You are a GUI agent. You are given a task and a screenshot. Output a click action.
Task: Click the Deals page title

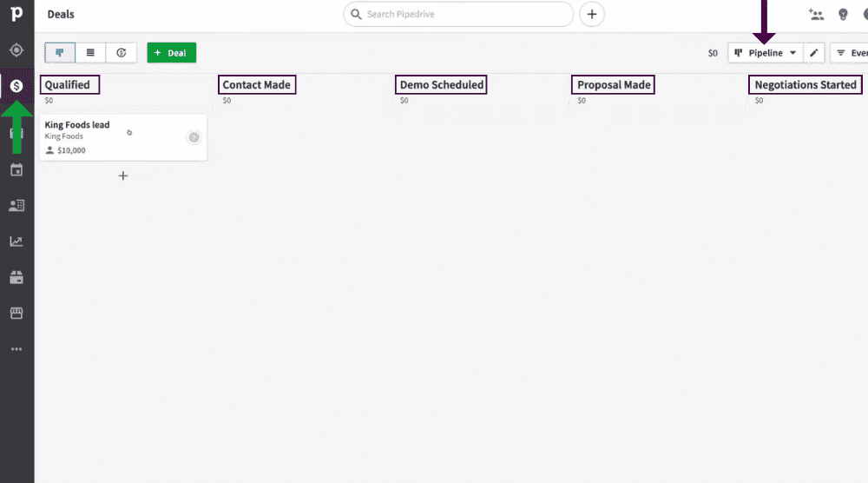pyautogui.click(x=61, y=14)
